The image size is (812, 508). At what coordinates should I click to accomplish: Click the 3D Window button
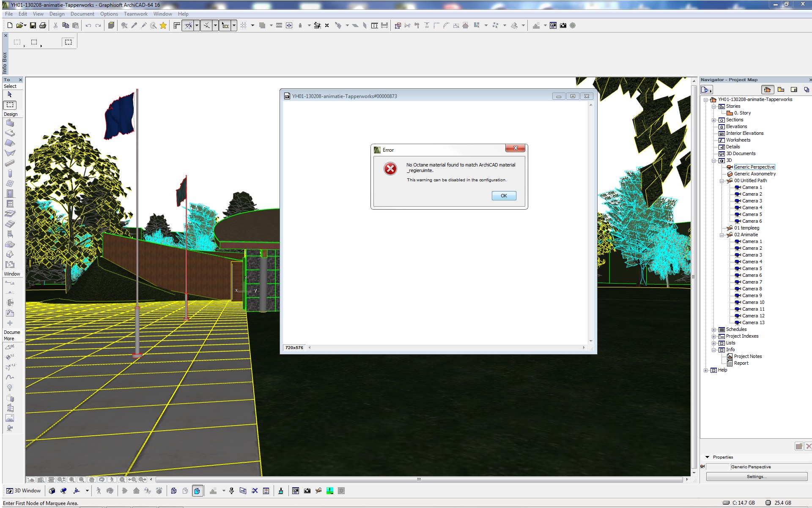(24, 491)
